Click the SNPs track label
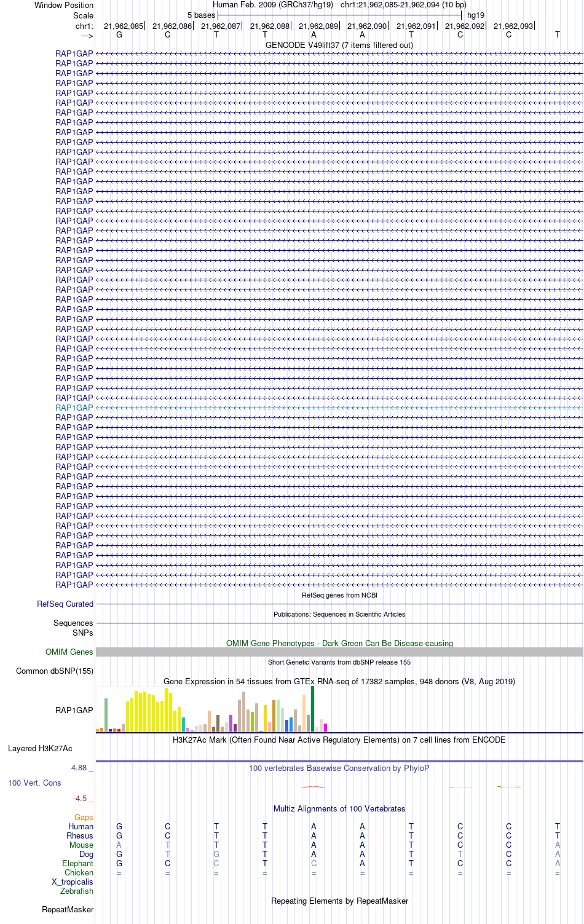 83,633
